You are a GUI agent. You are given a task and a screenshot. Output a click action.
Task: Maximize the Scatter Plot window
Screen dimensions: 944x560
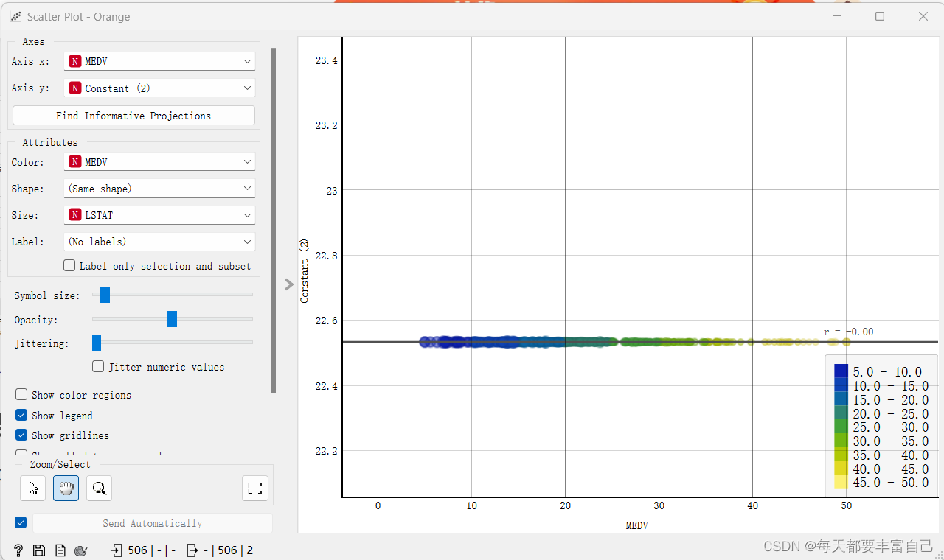880,16
